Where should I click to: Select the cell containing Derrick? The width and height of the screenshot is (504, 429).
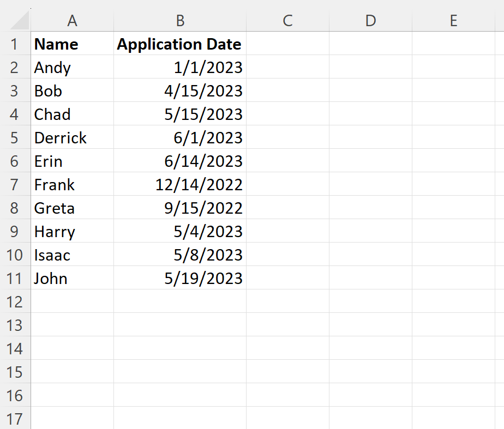pos(73,137)
